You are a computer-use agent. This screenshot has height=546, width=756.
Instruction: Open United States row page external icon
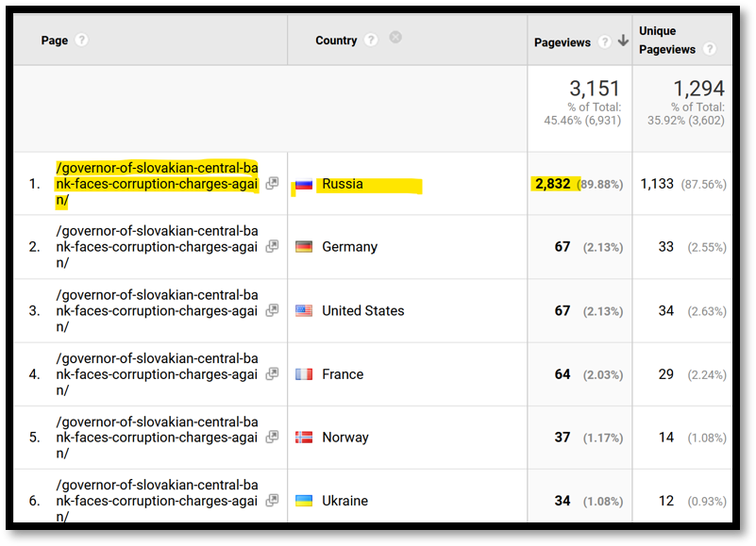click(273, 310)
